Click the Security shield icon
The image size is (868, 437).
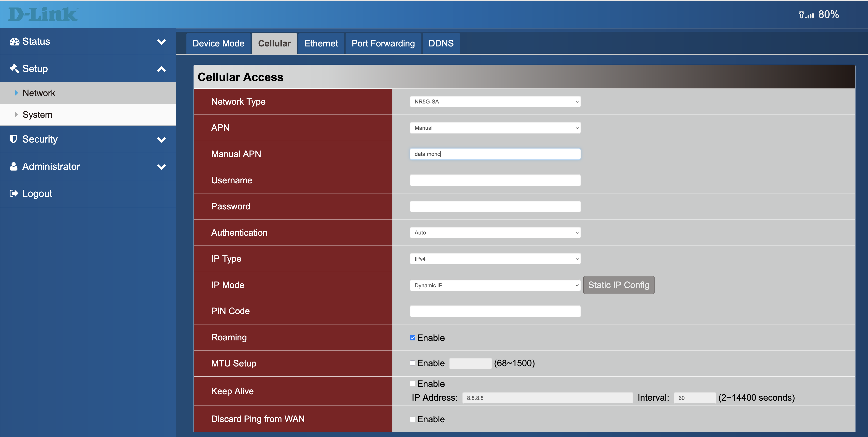pos(14,139)
